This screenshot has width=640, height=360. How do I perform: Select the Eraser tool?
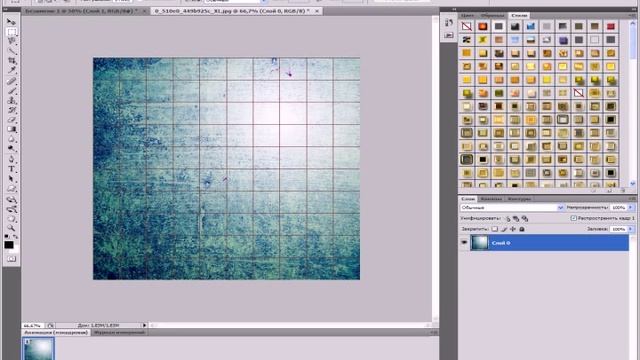tap(11, 120)
